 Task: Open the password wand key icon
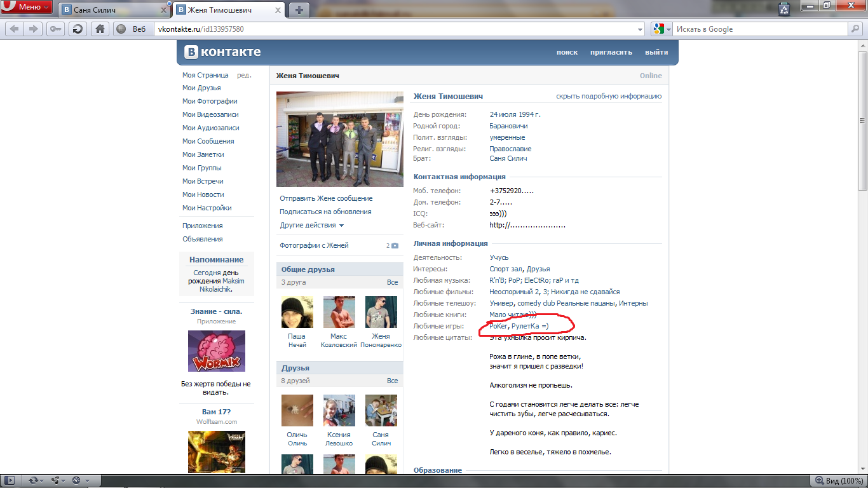tap(55, 29)
